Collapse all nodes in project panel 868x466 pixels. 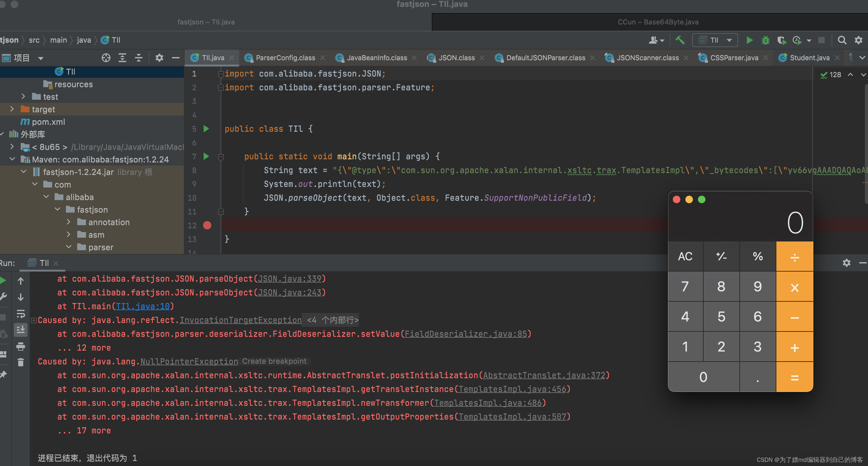click(138, 58)
